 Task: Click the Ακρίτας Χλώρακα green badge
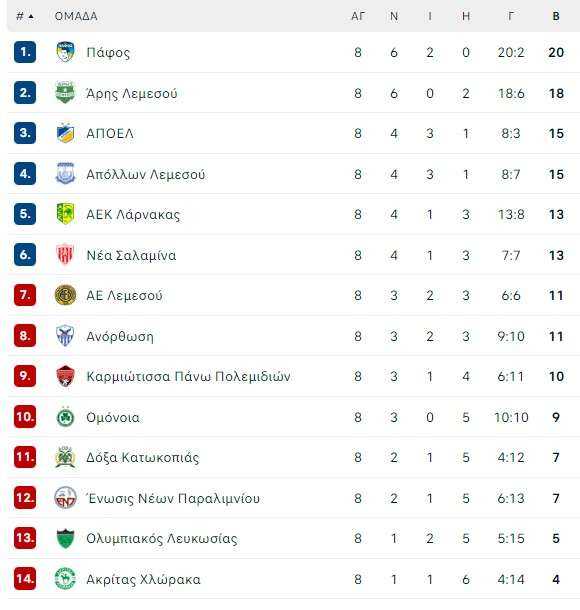coord(65,579)
